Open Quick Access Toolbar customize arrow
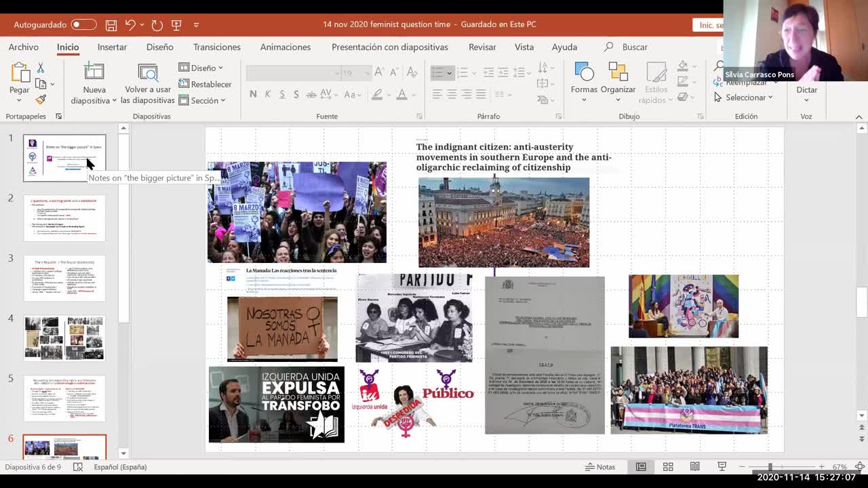Viewport: 868px width, 488px height. point(196,25)
